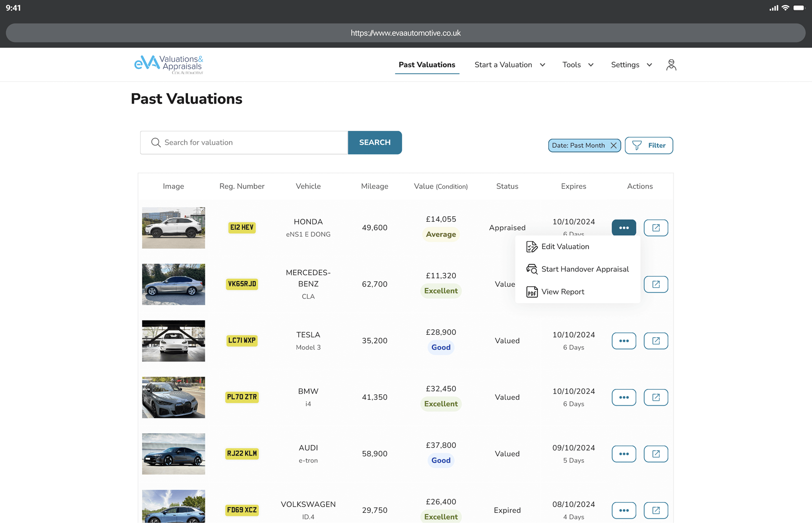Open more actions for BMW PL70 ZTR
This screenshot has width=812, height=523.
point(624,397)
